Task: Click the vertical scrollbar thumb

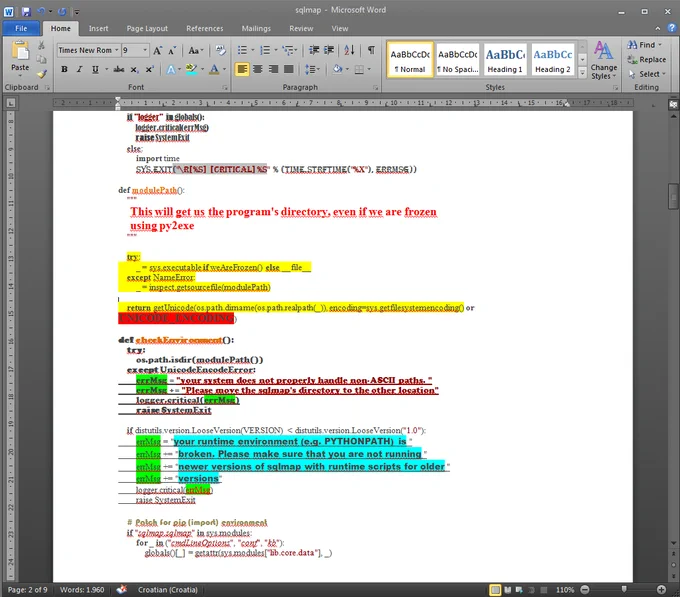Action: pyautogui.click(x=673, y=196)
